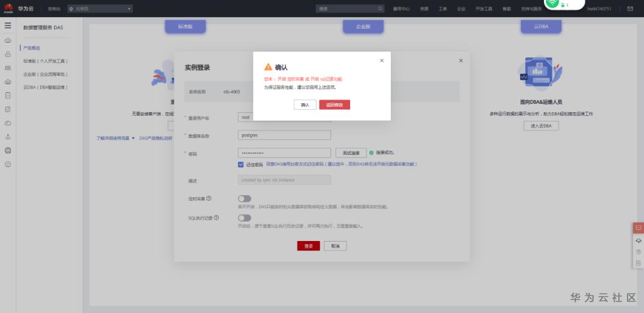Click the blue password-encryption agreement link
The height and width of the screenshot is (313, 644).
tap(342, 164)
